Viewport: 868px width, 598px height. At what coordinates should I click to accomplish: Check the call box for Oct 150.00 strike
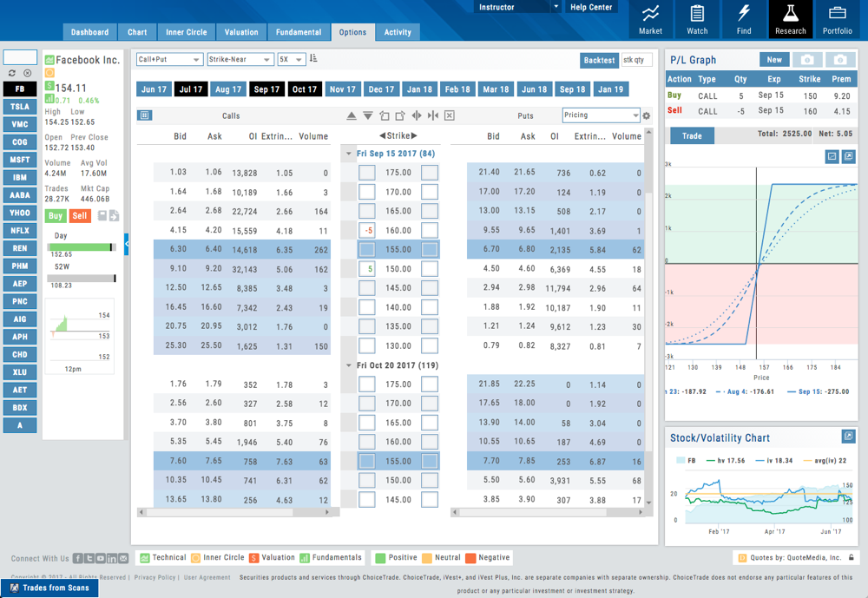[x=366, y=480]
